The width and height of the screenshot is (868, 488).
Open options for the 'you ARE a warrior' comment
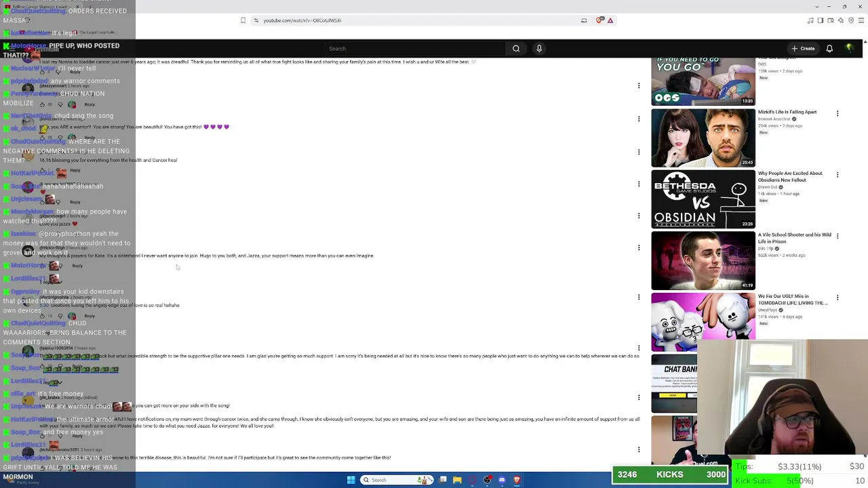coord(639,119)
